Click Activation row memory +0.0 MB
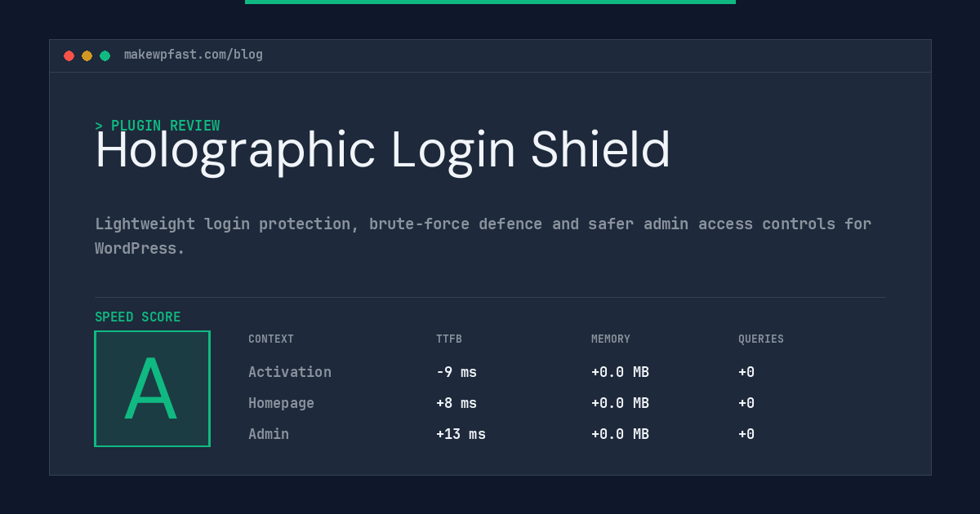This screenshot has width=980, height=514. tap(620, 372)
